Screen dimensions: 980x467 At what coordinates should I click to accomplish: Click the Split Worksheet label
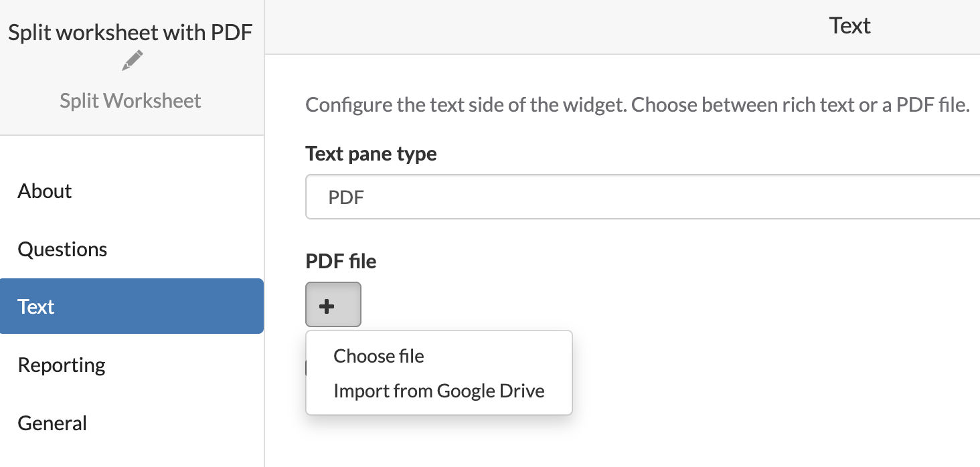pyautogui.click(x=130, y=100)
